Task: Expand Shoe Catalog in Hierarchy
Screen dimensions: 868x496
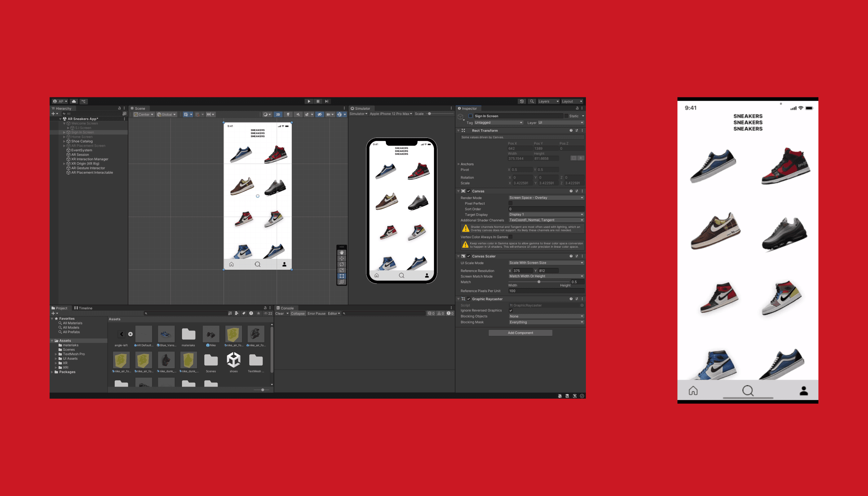Action: click(64, 141)
